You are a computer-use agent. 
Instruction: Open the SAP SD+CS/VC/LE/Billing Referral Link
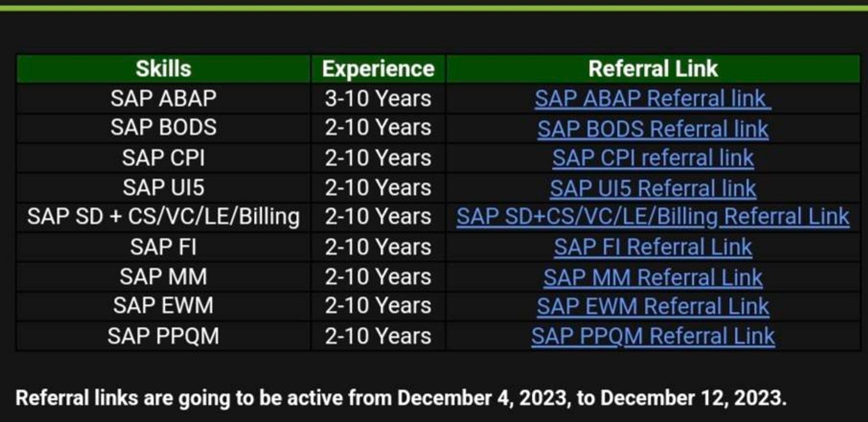pyautogui.click(x=653, y=217)
